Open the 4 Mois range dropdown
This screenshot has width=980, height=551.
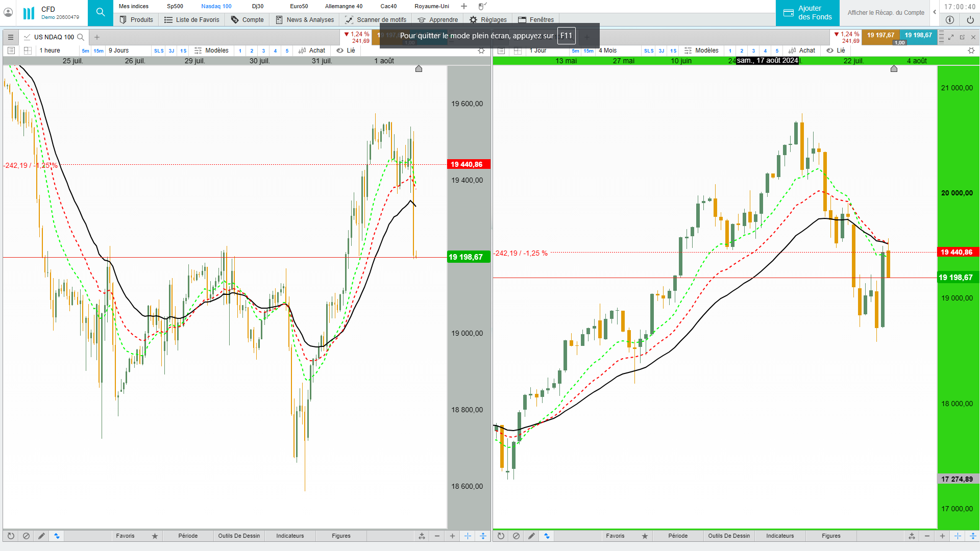(x=607, y=51)
